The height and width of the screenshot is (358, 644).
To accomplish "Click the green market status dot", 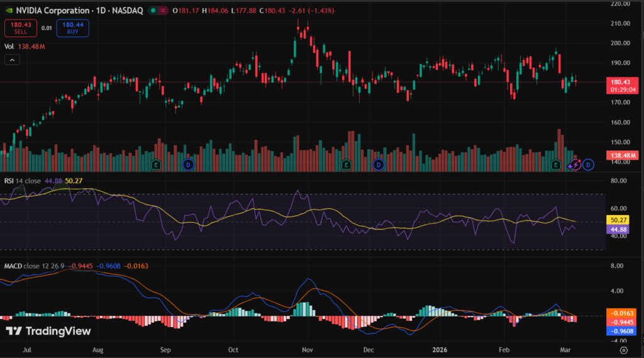I will 153,11.
